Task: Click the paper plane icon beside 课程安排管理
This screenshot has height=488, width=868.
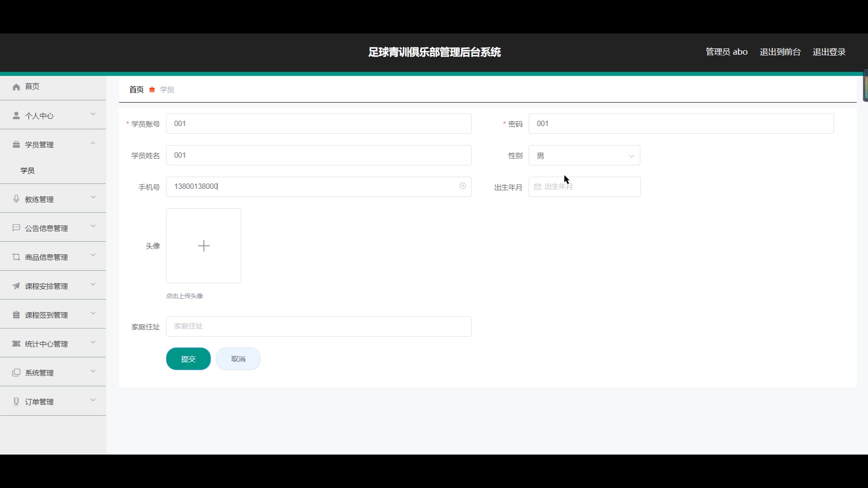Action: pos(16,286)
